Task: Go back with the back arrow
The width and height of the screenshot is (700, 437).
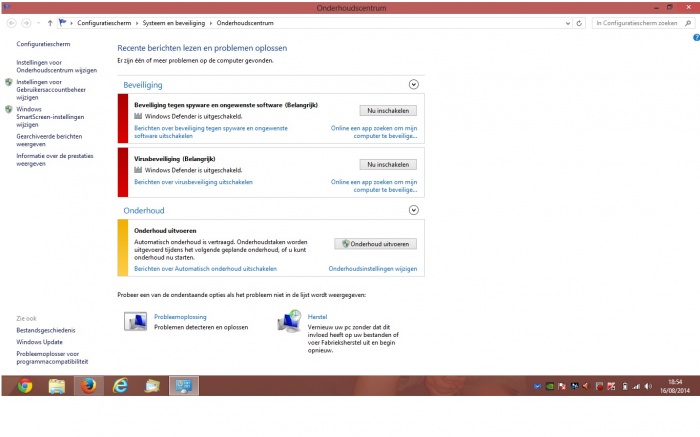Action: (12, 23)
